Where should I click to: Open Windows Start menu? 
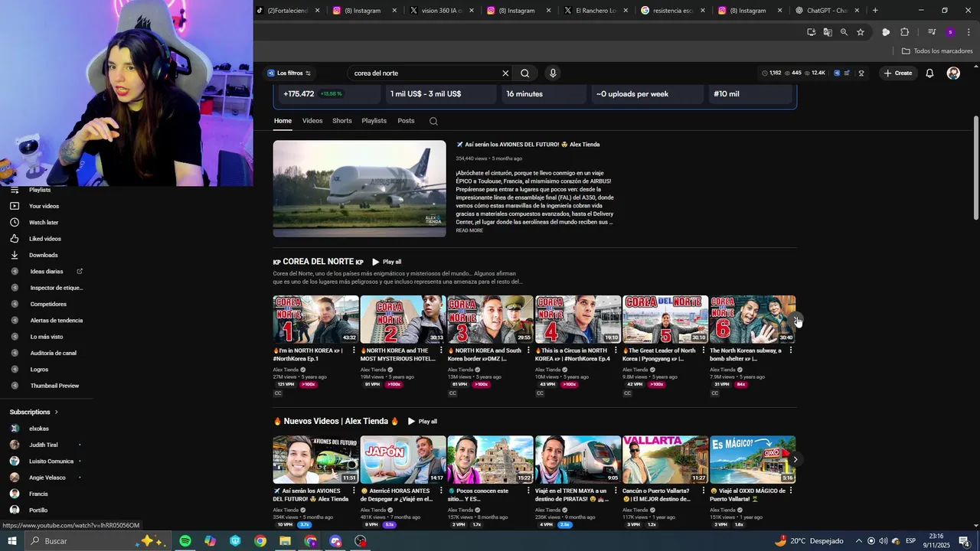point(12,541)
